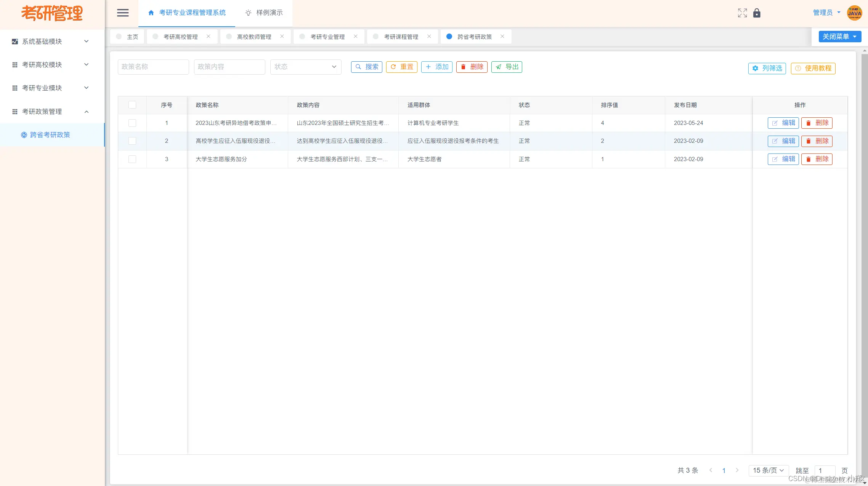The width and height of the screenshot is (868, 486).
Task: Switch to the 高校教师管理 tab
Action: pos(254,37)
